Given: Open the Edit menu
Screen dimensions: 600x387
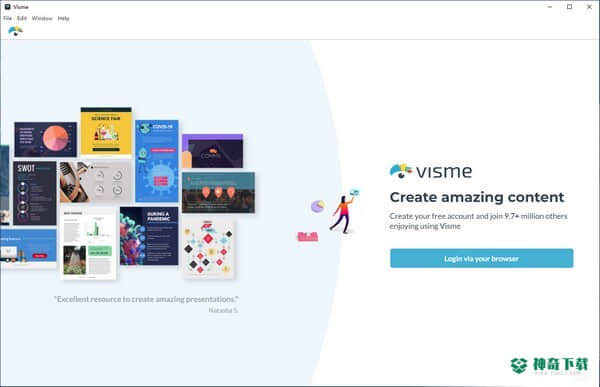Looking at the screenshot, I should click(x=22, y=18).
